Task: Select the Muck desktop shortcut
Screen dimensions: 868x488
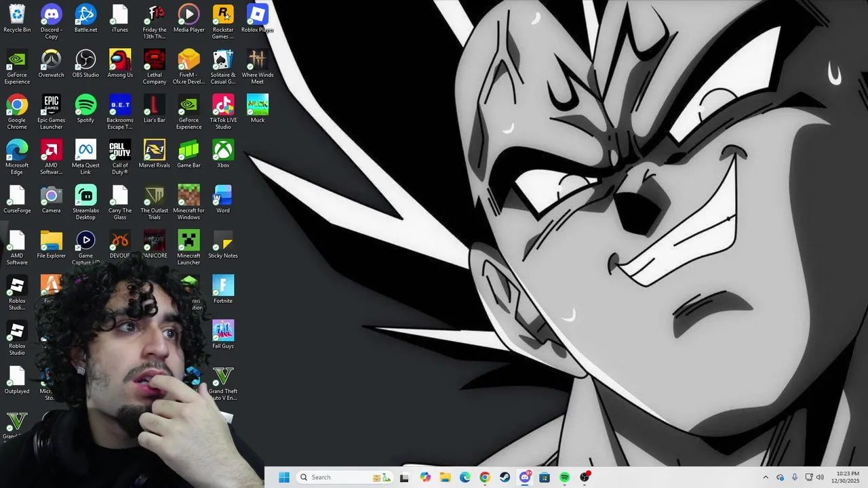Action: [258, 109]
